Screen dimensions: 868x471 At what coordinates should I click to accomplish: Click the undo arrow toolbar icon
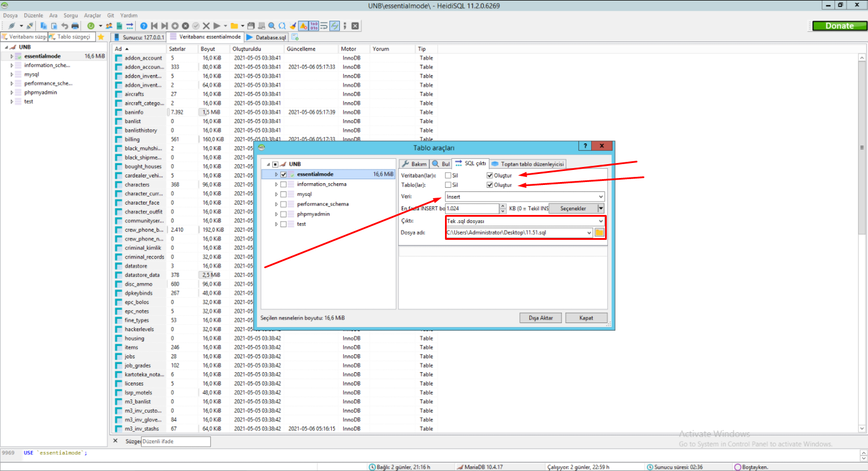click(x=65, y=26)
